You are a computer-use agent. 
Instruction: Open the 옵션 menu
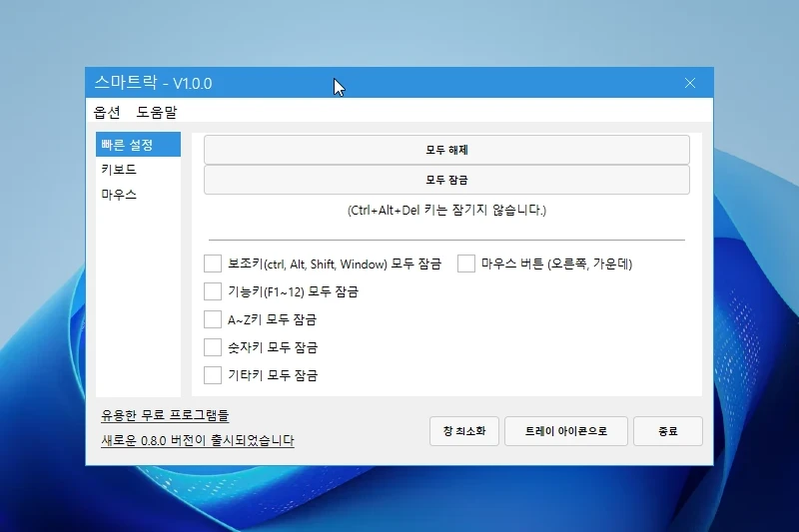(x=107, y=112)
